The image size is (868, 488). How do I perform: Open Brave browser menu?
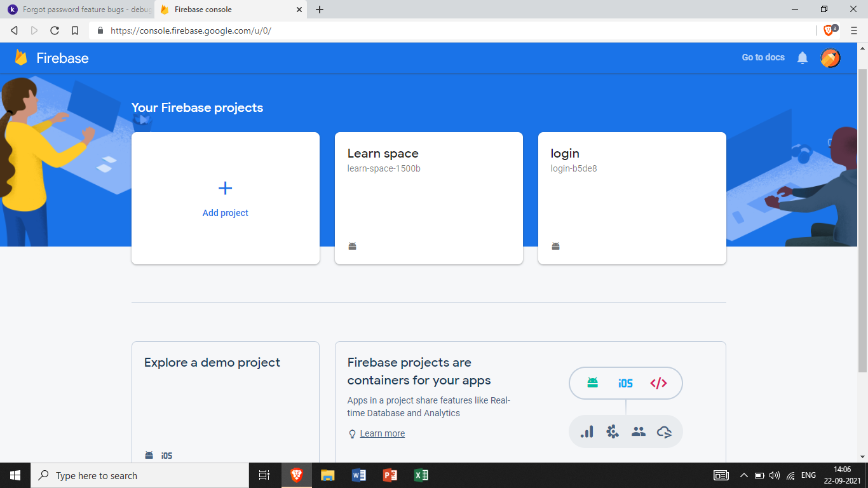[854, 30]
